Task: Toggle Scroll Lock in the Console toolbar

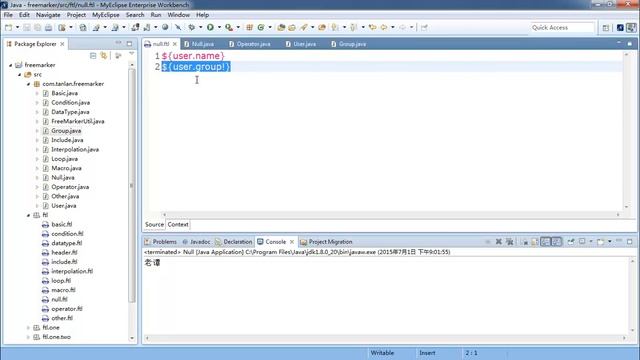Action: coord(535,242)
